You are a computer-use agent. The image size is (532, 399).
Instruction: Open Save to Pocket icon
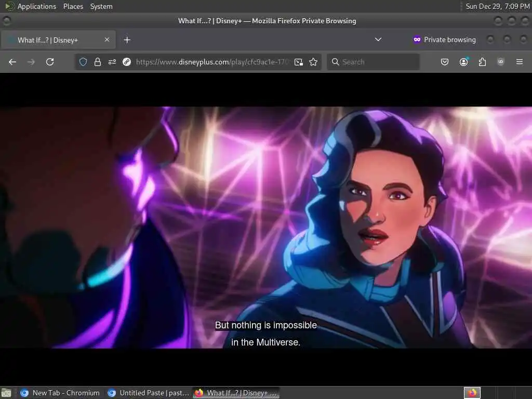(445, 62)
